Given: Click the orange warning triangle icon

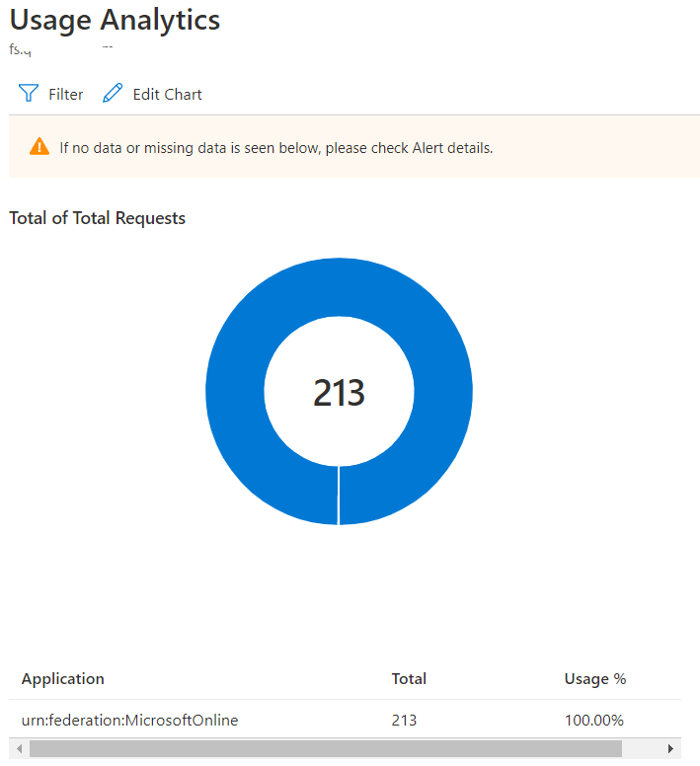Looking at the screenshot, I should point(39,147).
